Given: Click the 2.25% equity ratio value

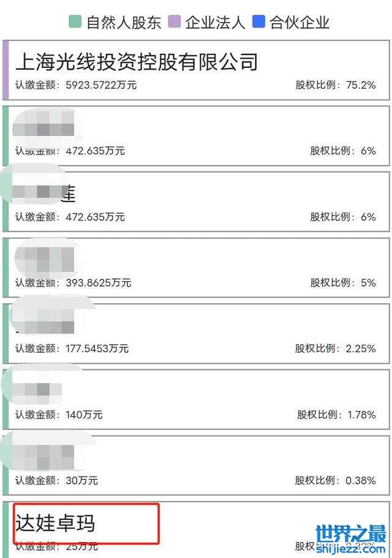Looking at the screenshot, I should (x=360, y=349).
